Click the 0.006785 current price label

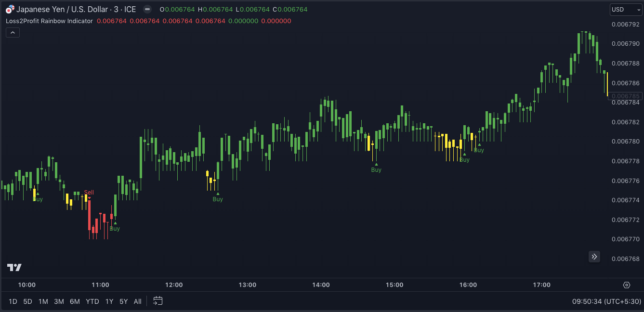[x=625, y=96]
